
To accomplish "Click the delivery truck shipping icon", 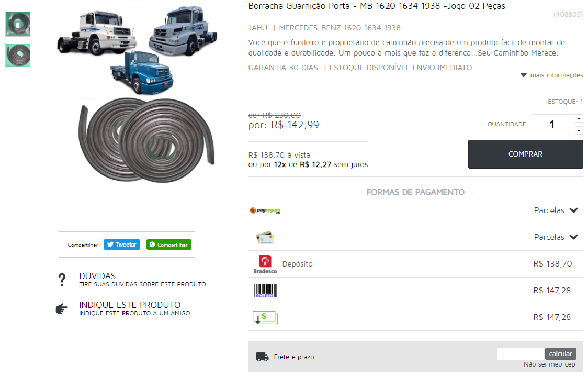I will pos(262,357).
